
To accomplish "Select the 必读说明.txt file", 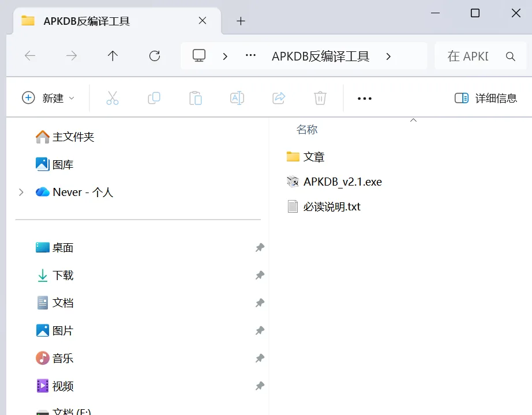I will coord(323,206).
